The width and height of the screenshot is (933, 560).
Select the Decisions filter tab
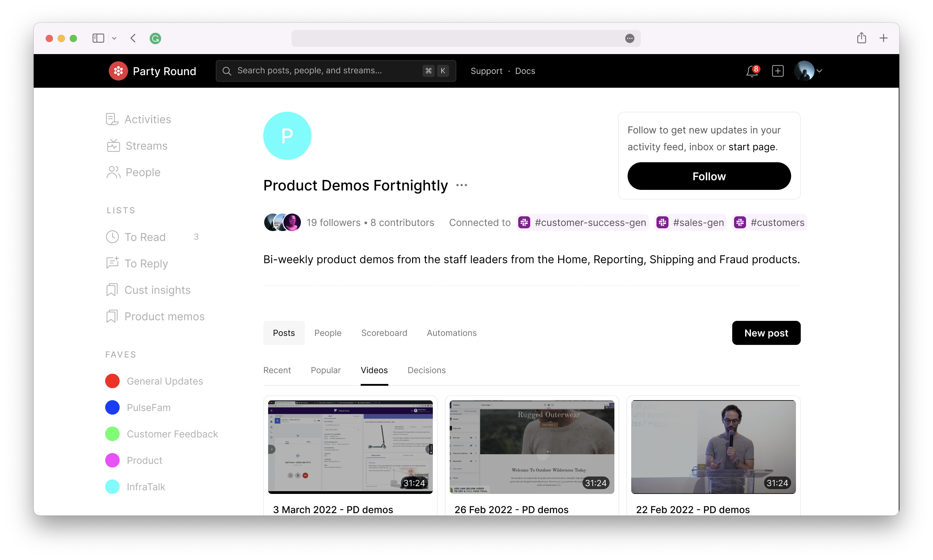426,370
